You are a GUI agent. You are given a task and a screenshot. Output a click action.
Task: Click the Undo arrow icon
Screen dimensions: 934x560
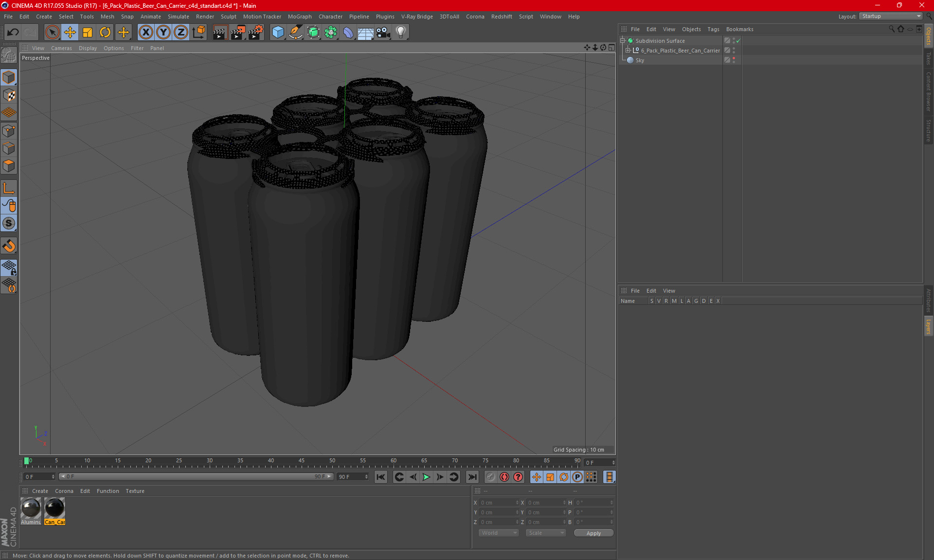[13, 33]
